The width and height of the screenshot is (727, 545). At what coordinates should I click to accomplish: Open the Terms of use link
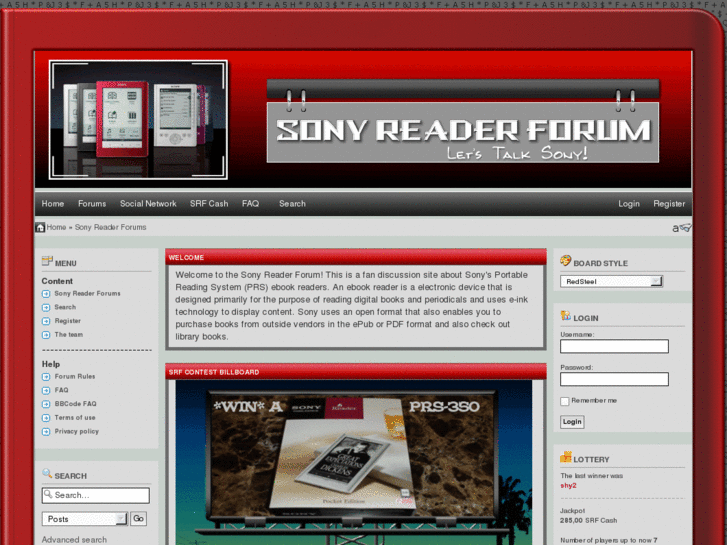75,418
